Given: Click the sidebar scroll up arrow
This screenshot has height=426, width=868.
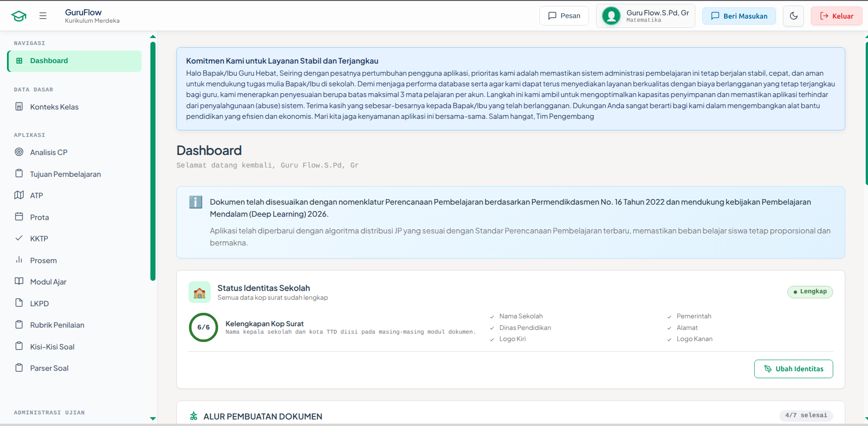Looking at the screenshot, I should coord(153,37).
